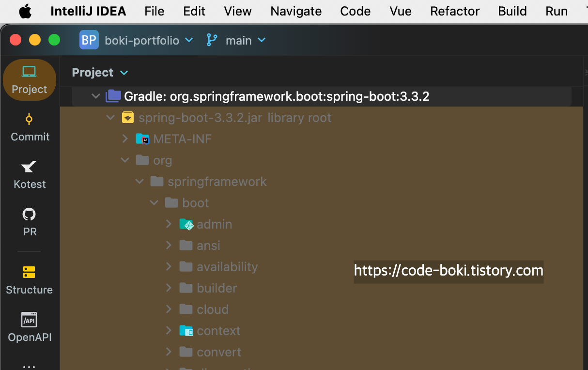Click the Gradle library icon
This screenshot has height=370, width=588.
pyautogui.click(x=113, y=96)
